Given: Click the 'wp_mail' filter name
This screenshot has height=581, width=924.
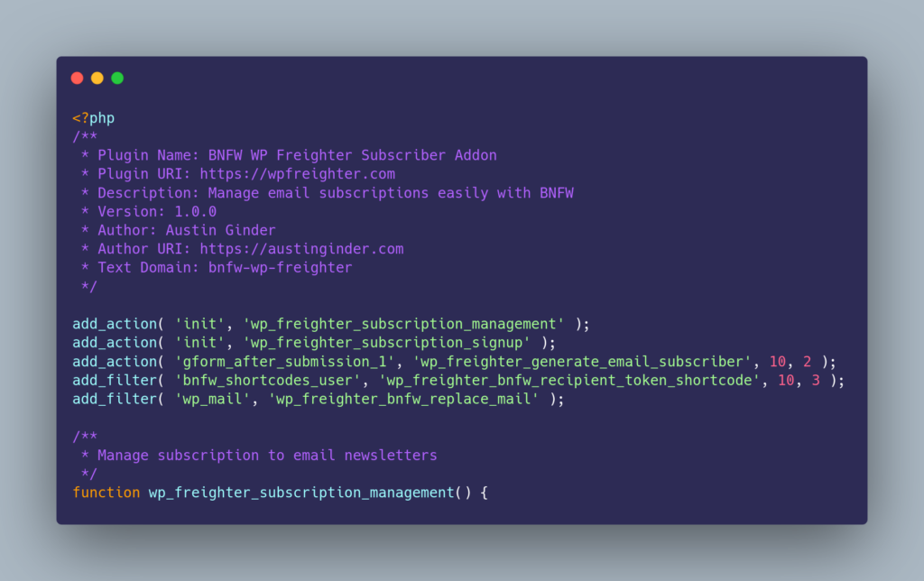Looking at the screenshot, I should tap(212, 399).
